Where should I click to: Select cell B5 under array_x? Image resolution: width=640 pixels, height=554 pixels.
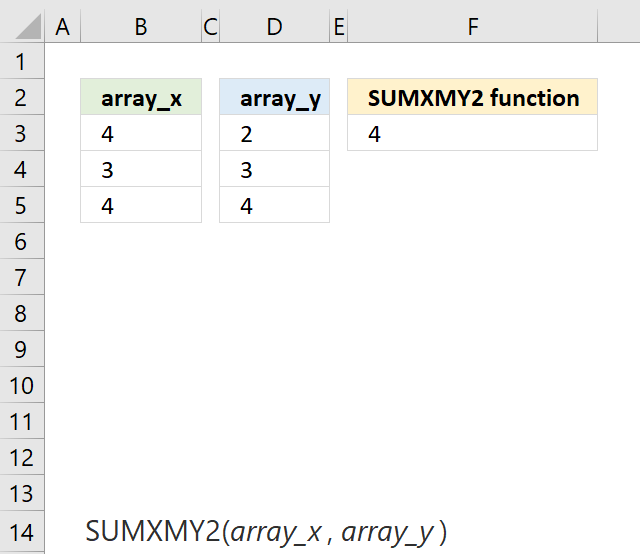click(141, 205)
